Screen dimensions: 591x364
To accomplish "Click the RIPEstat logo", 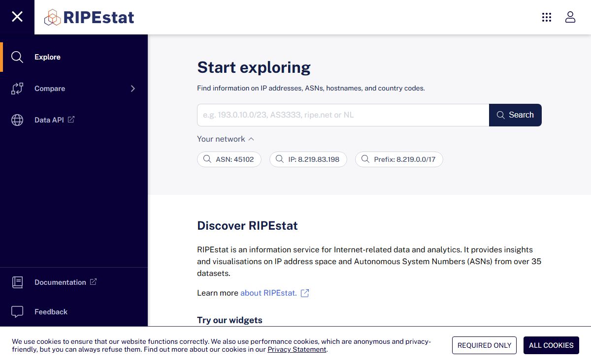I will (89, 18).
